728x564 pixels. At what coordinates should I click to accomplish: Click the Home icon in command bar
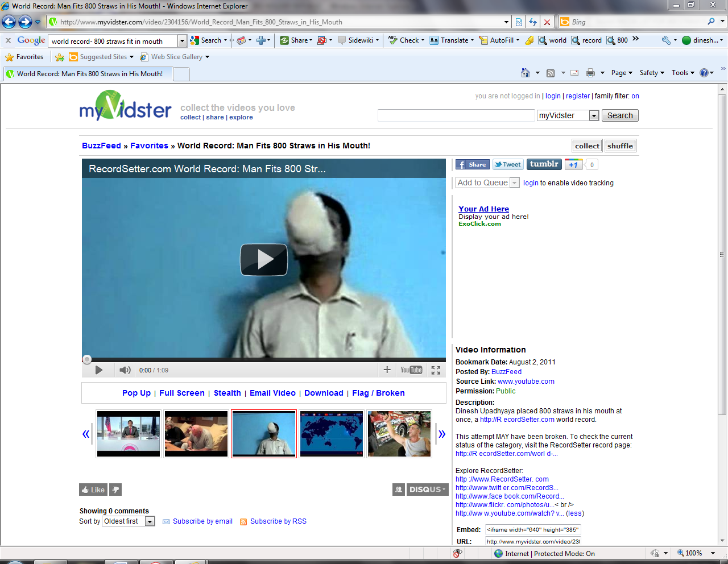pos(526,73)
